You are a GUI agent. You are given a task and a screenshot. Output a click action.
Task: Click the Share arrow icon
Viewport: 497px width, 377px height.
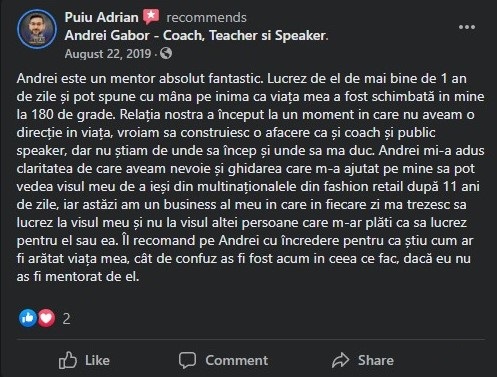click(340, 360)
